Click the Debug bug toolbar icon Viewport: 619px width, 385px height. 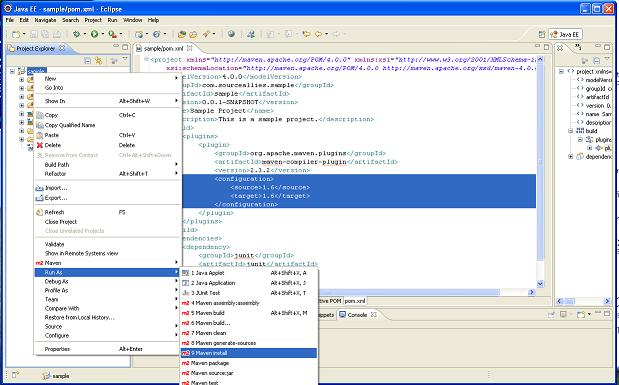tap(76, 34)
